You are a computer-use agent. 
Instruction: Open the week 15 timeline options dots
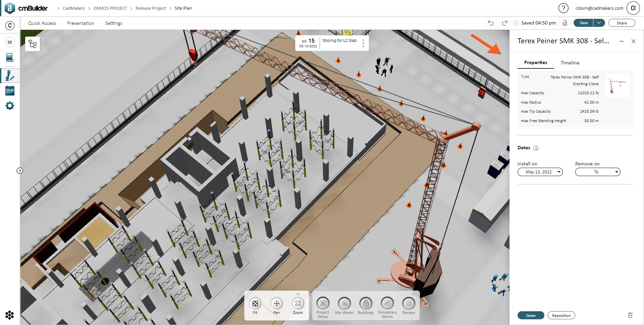coord(363,43)
